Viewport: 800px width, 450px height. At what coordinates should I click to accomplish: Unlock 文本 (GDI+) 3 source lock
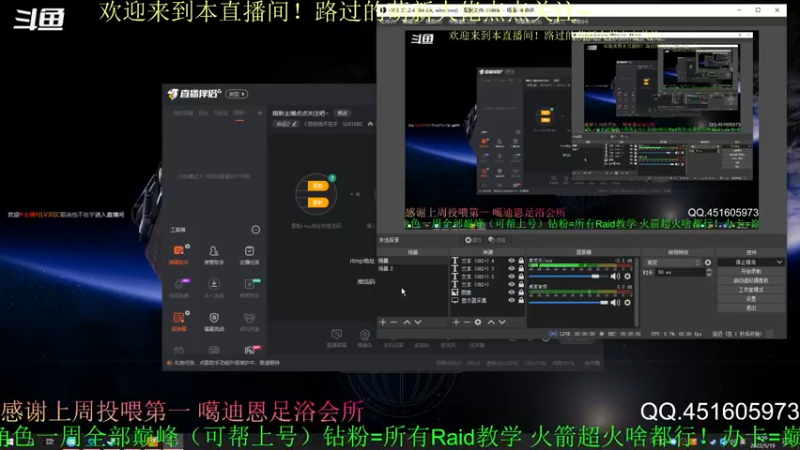pyautogui.click(x=521, y=268)
